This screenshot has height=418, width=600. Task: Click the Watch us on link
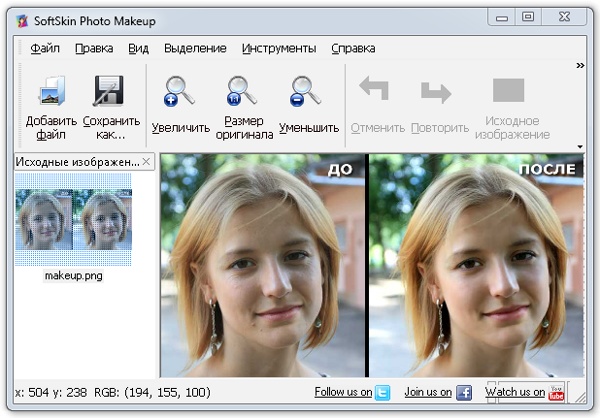tap(515, 393)
